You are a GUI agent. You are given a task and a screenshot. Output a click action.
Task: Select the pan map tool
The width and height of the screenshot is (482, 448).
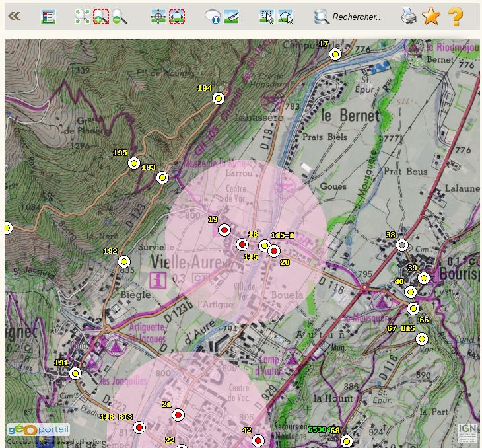tap(177, 17)
